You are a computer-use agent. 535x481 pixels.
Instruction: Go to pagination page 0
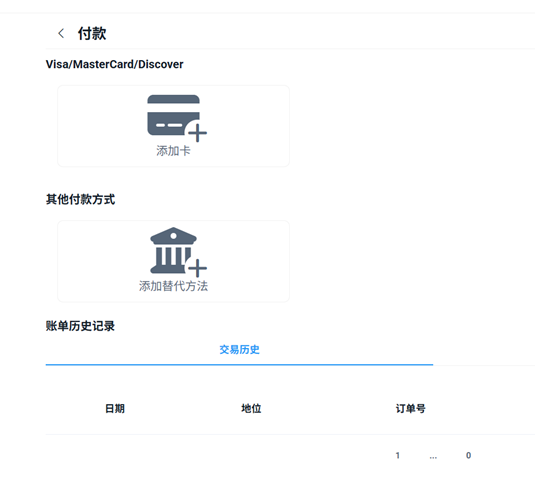pos(468,455)
